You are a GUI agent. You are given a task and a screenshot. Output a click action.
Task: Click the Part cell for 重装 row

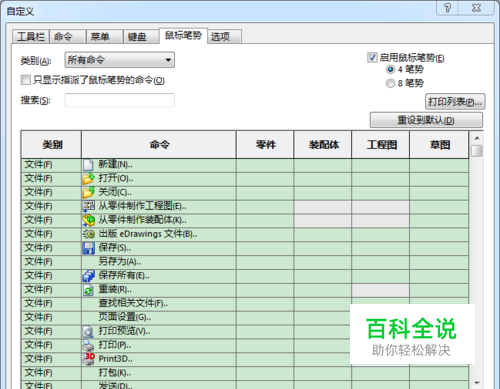[265, 290]
